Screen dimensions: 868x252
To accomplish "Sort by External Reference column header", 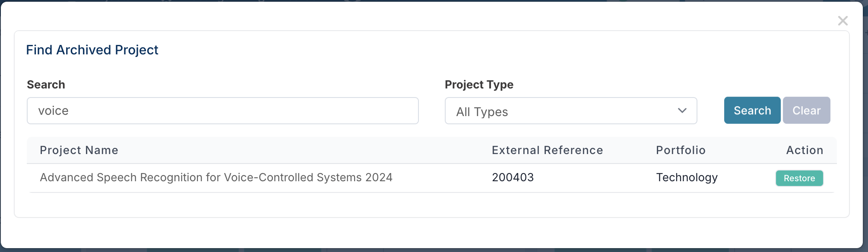I will coord(547,150).
